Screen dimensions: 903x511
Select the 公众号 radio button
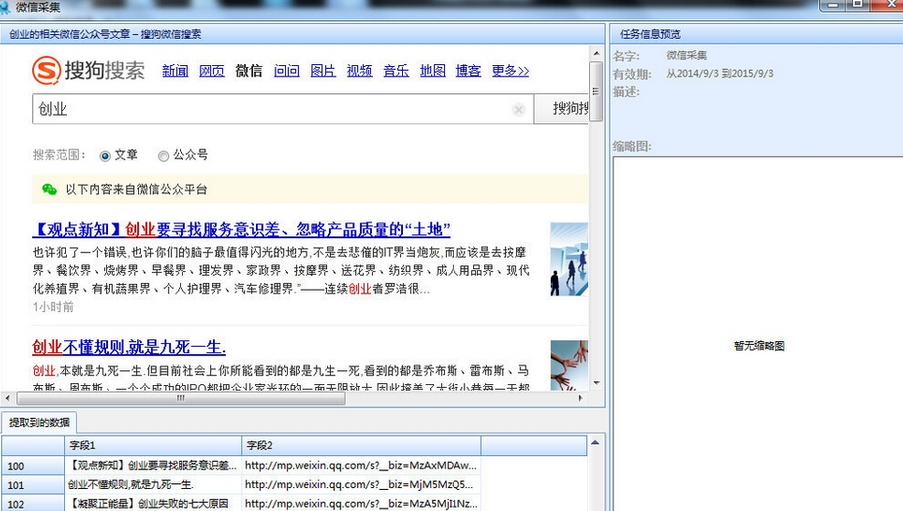coord(164,156)
